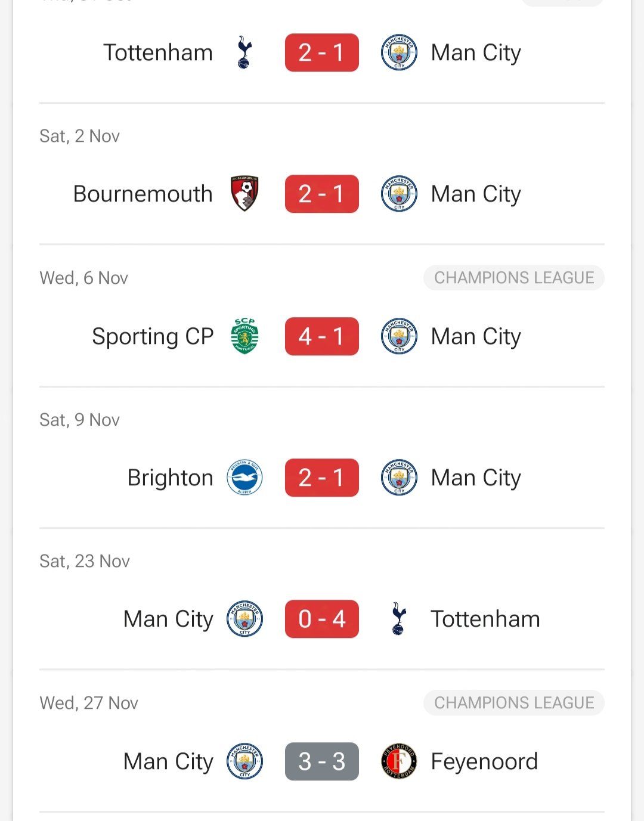Open the 2 - 1 Bournemouth score
644x821 pixels.
pyautogui.click(x=322, y=194)
